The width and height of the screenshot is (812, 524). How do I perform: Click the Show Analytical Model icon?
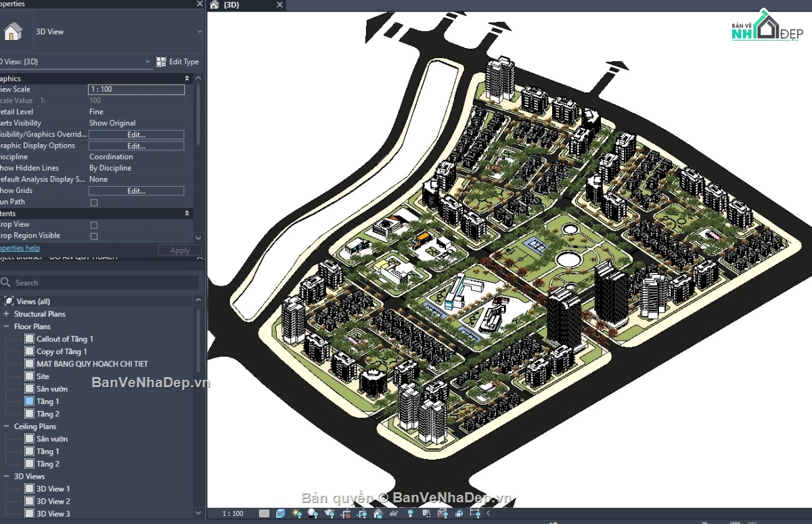[443, 513]
